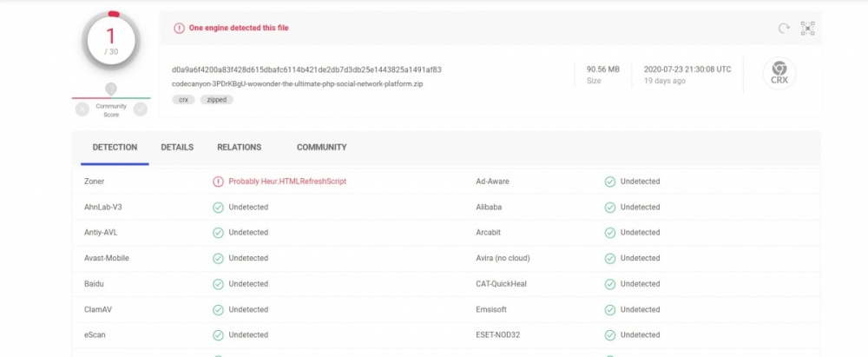Click the 'zipped' tag

pos(216,100)
